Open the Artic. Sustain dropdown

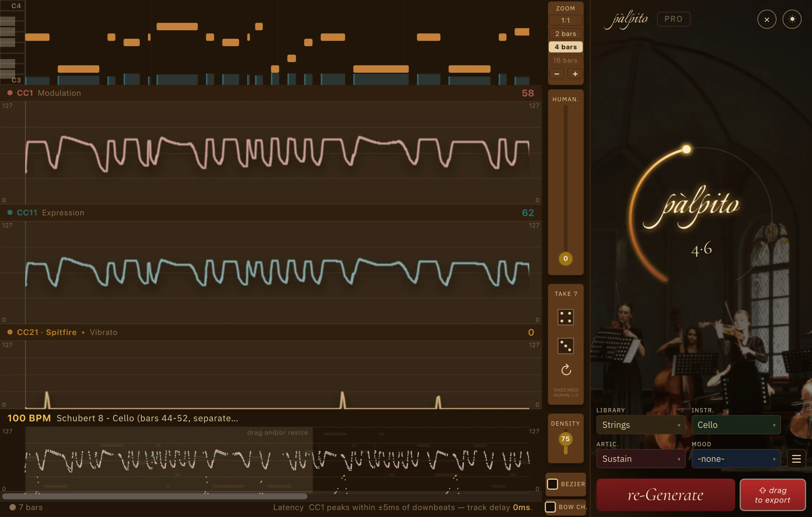[641, 459]
